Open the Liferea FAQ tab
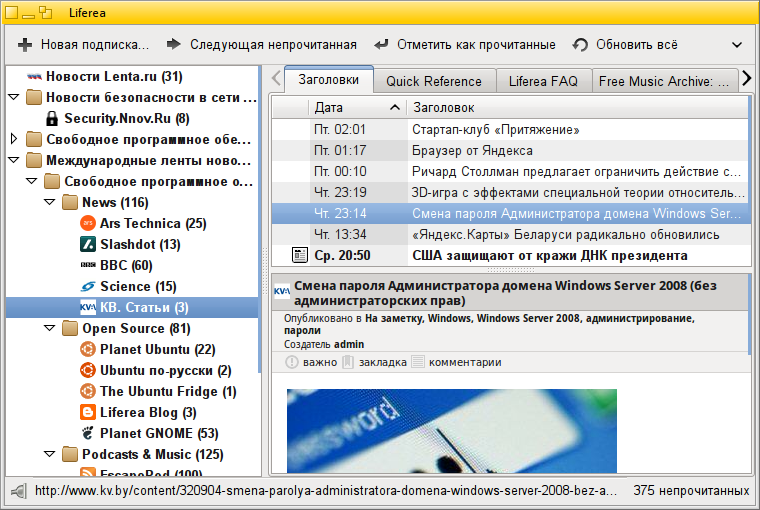This screenshot has width=760, height=510. click(x=543, y=81)
